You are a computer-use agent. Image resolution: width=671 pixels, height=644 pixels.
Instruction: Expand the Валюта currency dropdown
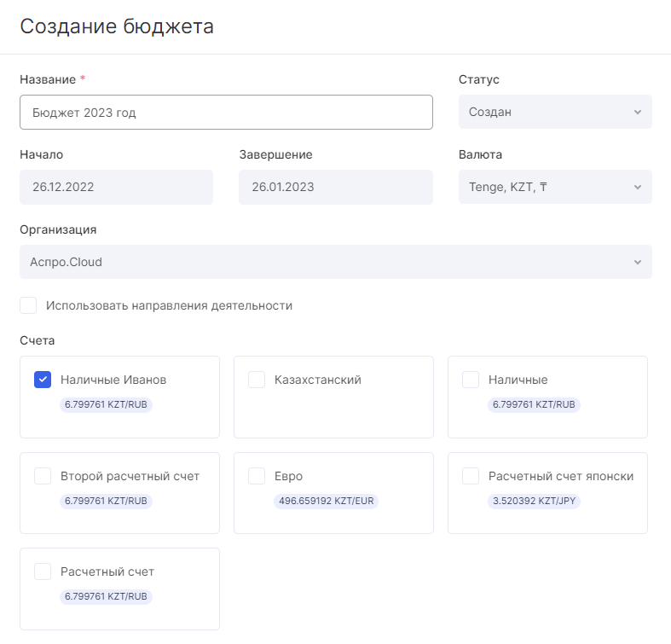[555, 187]
